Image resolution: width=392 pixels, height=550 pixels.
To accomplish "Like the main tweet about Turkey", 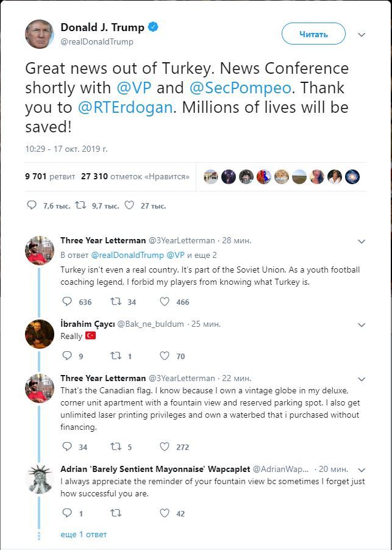I will click(x=129, y=205).
